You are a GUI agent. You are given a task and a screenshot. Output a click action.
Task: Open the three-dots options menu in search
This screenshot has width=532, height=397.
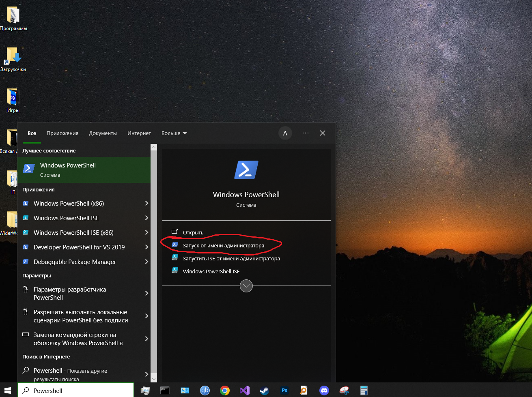[x=306, y=133]
